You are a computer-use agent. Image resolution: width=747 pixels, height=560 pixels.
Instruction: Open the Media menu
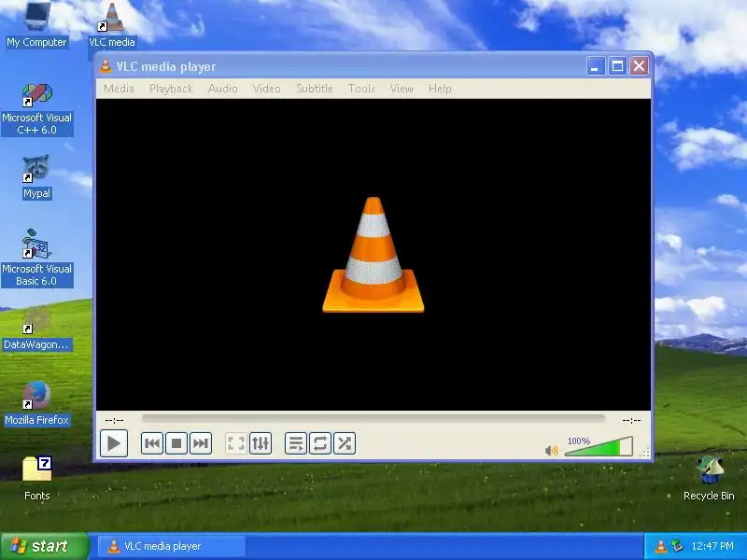click(x=119, y=89)
